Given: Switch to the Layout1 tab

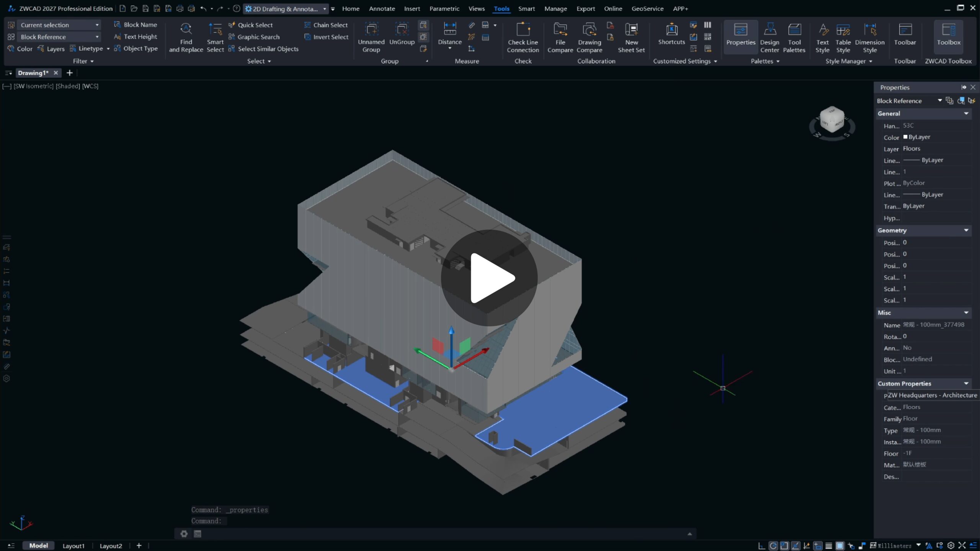Looking at the screenshot, I should coord(73,546).
